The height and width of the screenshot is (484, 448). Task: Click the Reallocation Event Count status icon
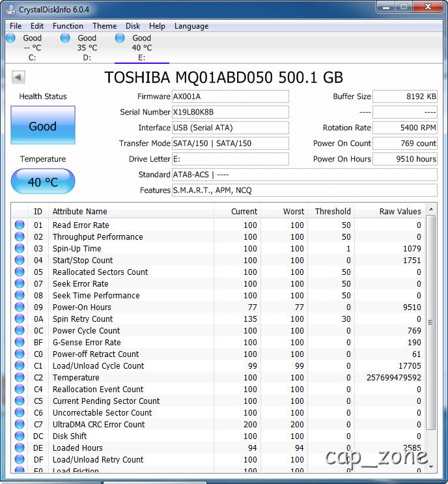point(20,389)
